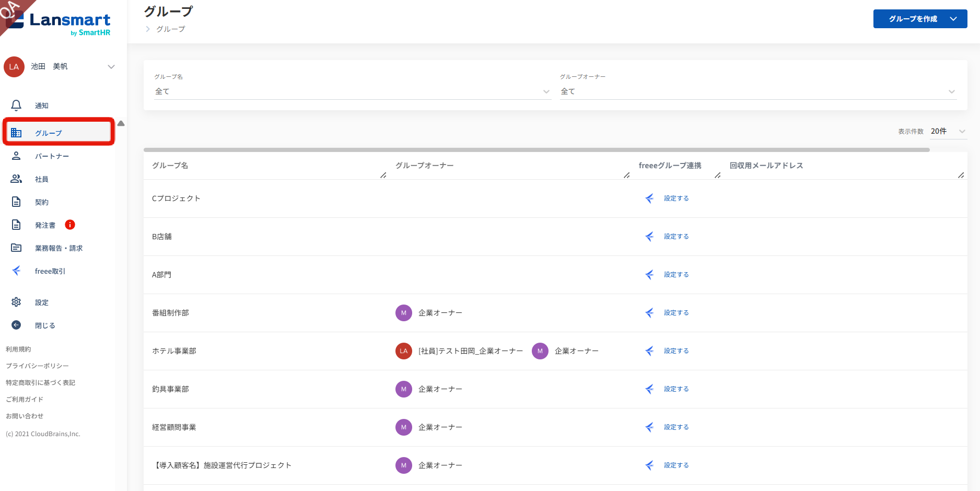This screenshot has height=491, width=980.
Task: Click the settings gear icon
Action: point(16,302)
